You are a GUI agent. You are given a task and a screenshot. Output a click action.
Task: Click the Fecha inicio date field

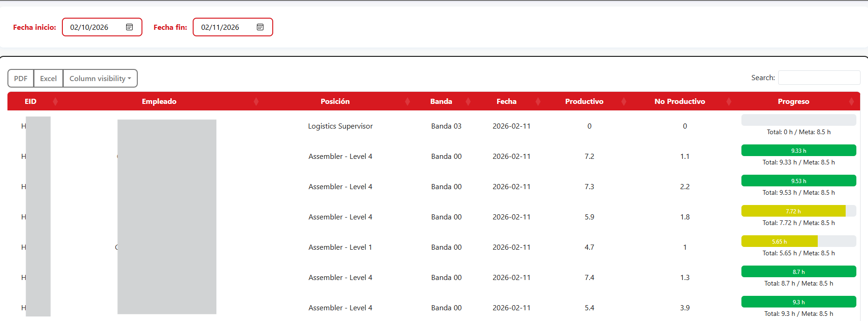tap(93, 27)
